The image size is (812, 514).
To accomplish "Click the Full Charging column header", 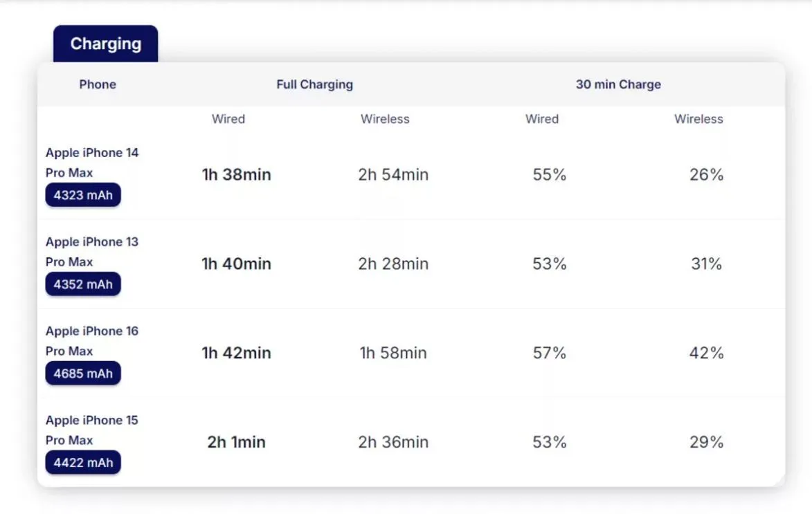I will (314, 84).
